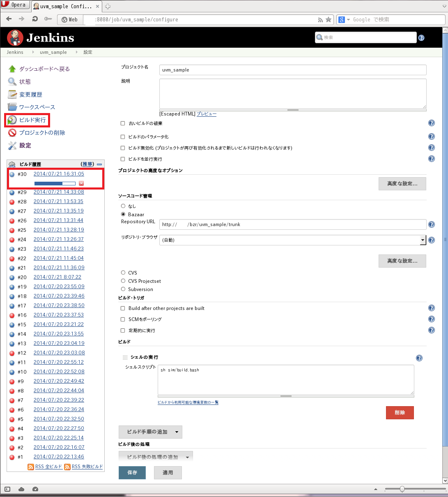Select Subversion radio button
Viewport: 448px width, 497px height.
click(123, 289)
